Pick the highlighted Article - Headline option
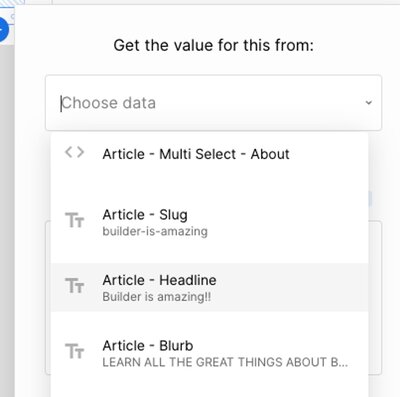Image resolution: width=400 pixels, height=397 pixels. tap(209, 287)
